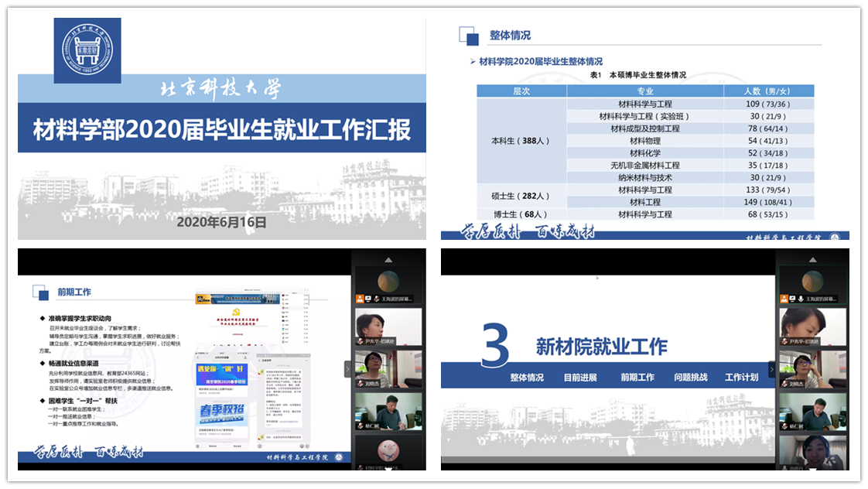Click 整体情况 section tab on slide 3

coord(527,378)
